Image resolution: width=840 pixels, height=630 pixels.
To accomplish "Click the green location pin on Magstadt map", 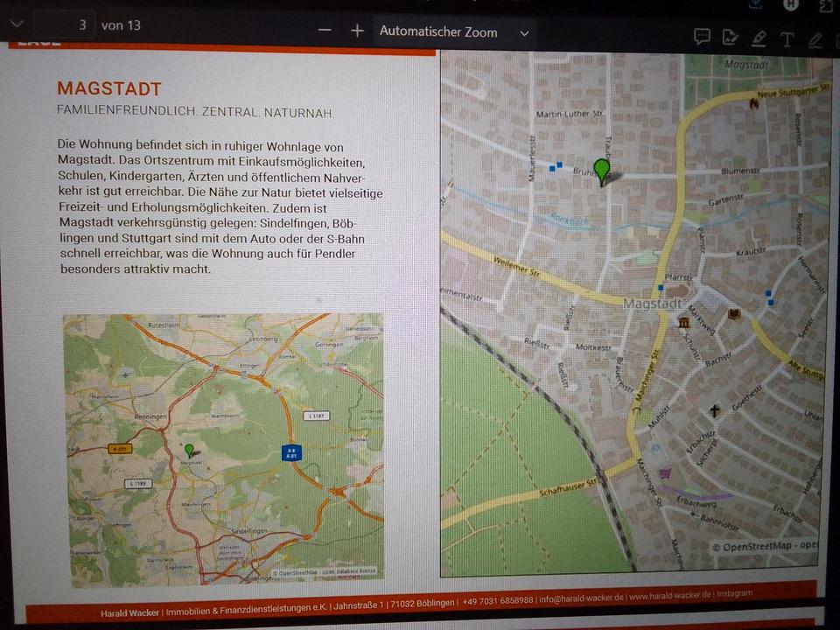I will click(602, 170).
